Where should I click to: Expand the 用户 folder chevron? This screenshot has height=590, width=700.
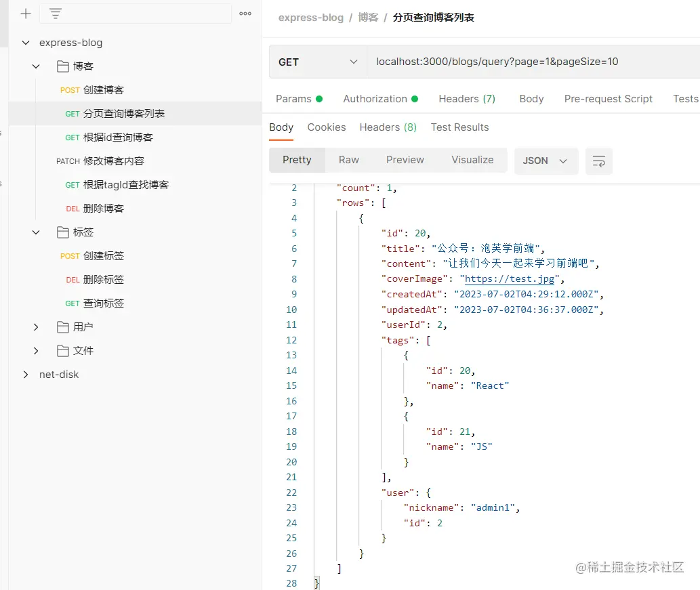pos(36,327)
